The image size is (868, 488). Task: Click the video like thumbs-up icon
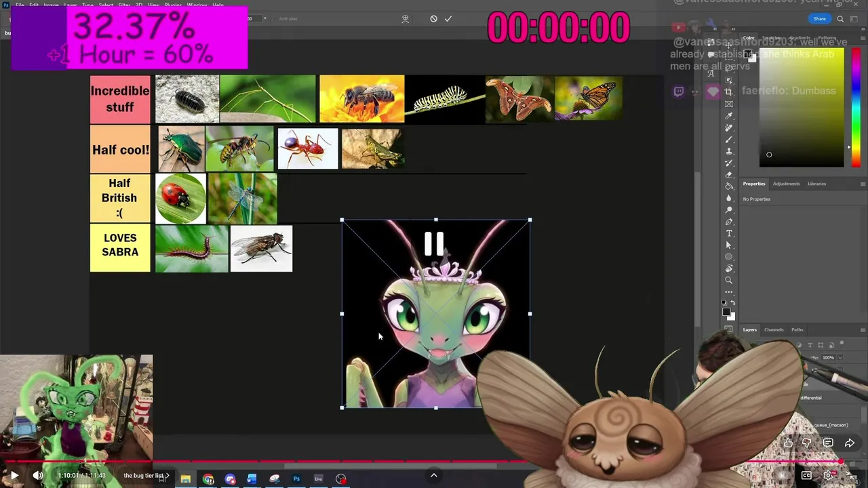(788, 443)
